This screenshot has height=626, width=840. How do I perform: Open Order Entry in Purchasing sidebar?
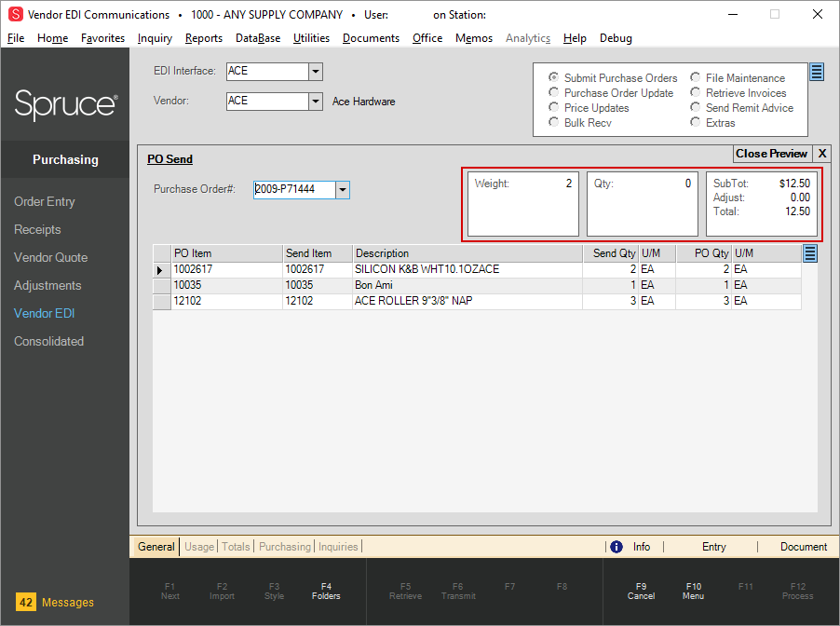coord(45,201)
